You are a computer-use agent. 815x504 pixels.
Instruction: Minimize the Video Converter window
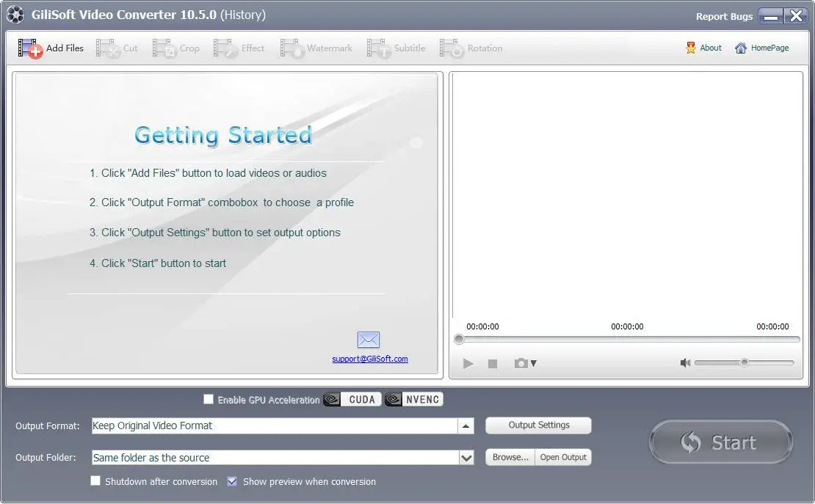(771, 15)
